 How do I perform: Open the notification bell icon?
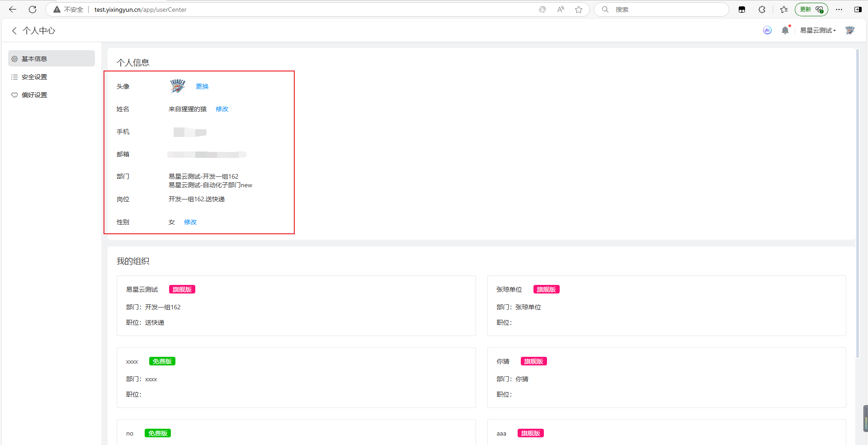tap(785, 30)
